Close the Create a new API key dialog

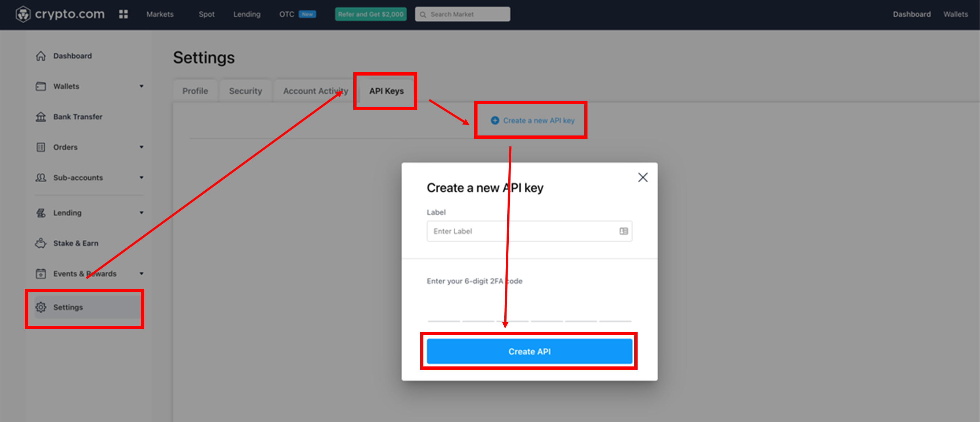pyautogui.click(x=642, y=178)
